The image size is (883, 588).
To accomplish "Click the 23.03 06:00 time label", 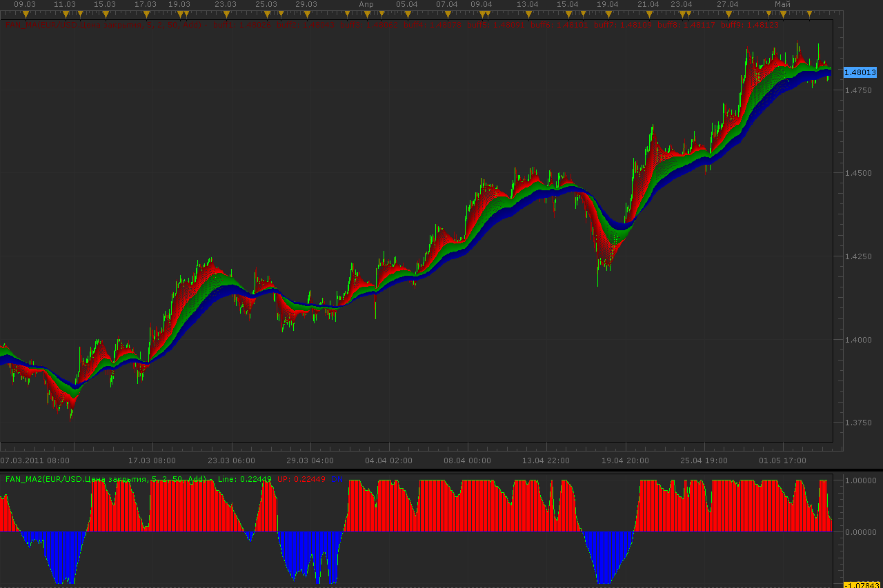I will tap(232, 460).
